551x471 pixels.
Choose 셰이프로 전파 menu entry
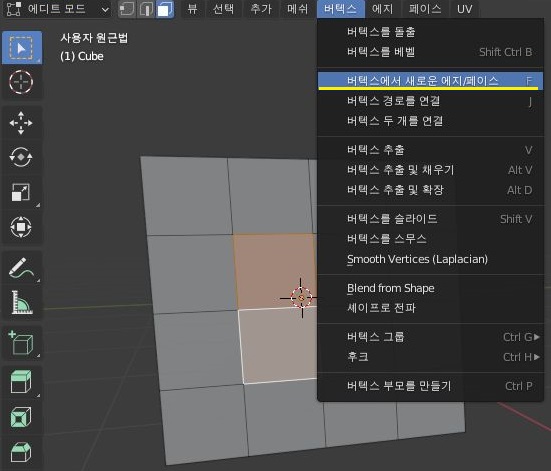tap(430, 308)
